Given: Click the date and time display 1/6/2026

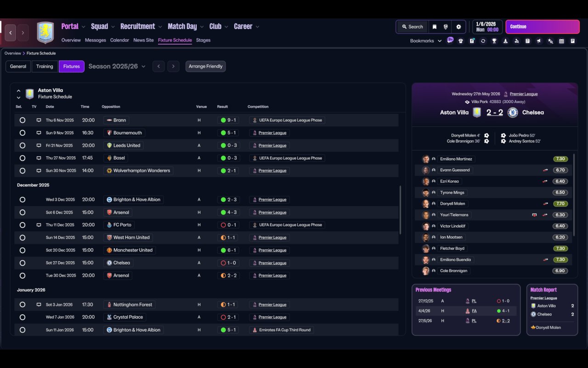Looking at the screenshot, I should [487, 27].
